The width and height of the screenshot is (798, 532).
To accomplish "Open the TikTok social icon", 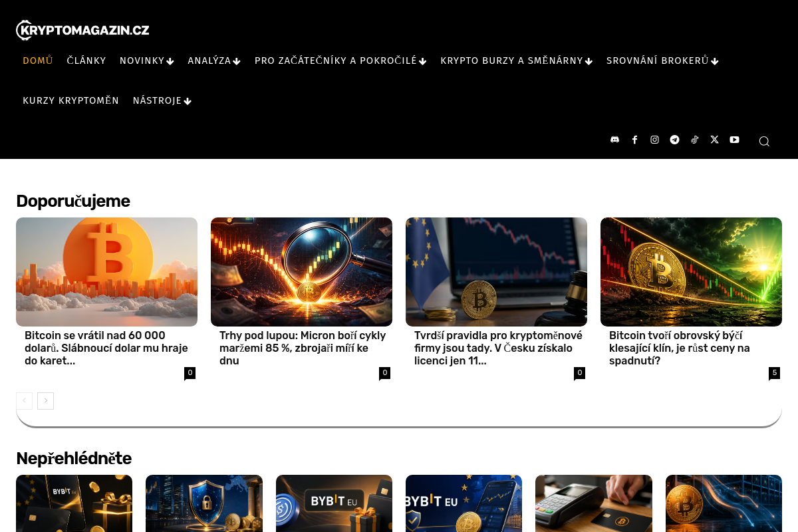I will (x=694, y=140).
